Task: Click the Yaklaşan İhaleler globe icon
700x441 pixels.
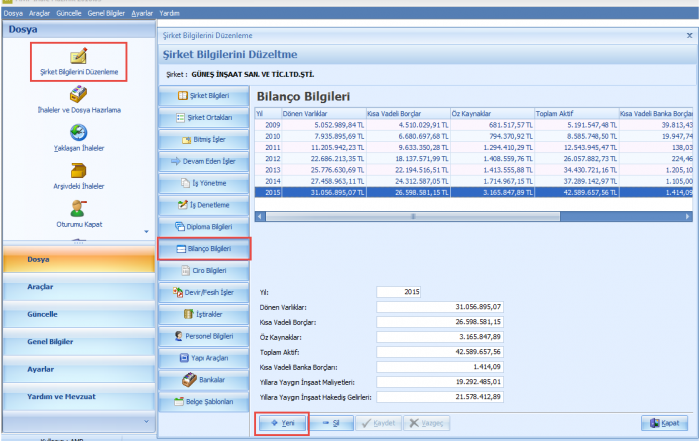Action: coord(78,133)
